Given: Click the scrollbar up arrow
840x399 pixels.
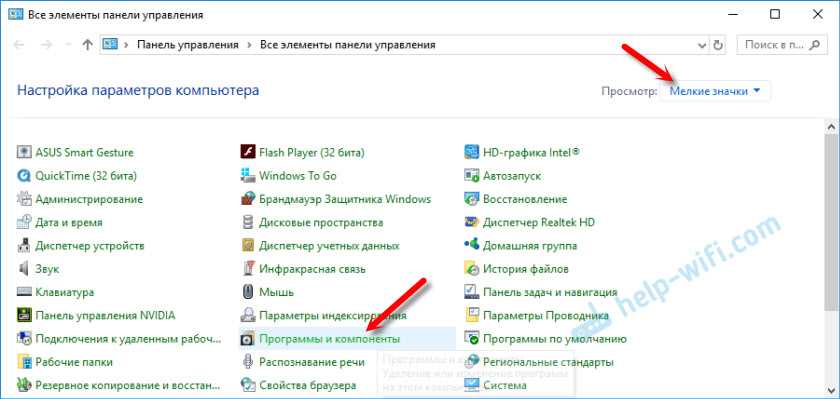Looking at the screenshot, I should 831,127.
